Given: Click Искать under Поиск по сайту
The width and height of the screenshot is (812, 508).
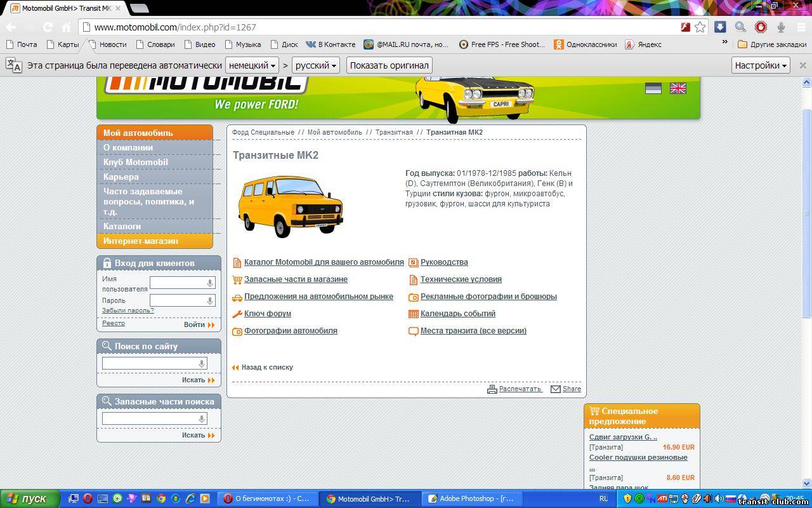Looking at the screenshot, I should [x=198, y=380].
